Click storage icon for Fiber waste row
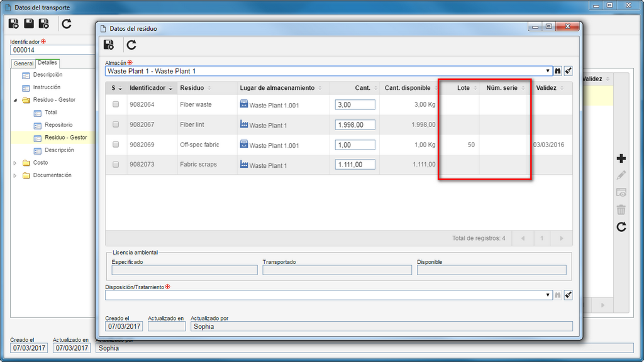Image resolution: width=644 pixels, height=362 pixels. 244,104
